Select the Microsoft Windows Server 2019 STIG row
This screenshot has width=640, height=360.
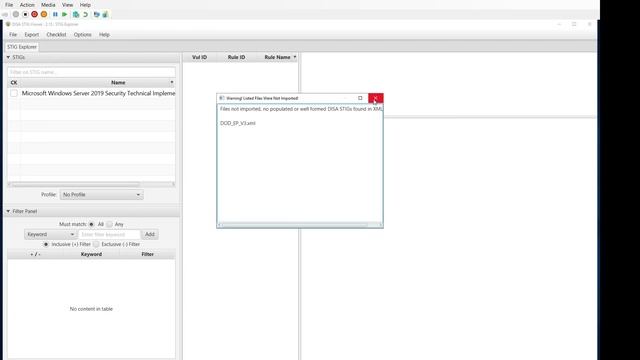[x=91, y=93]
